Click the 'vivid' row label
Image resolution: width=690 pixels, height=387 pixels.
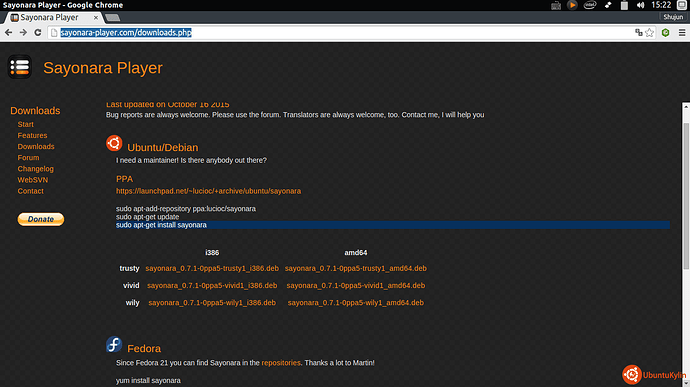(x=131, y=285)
